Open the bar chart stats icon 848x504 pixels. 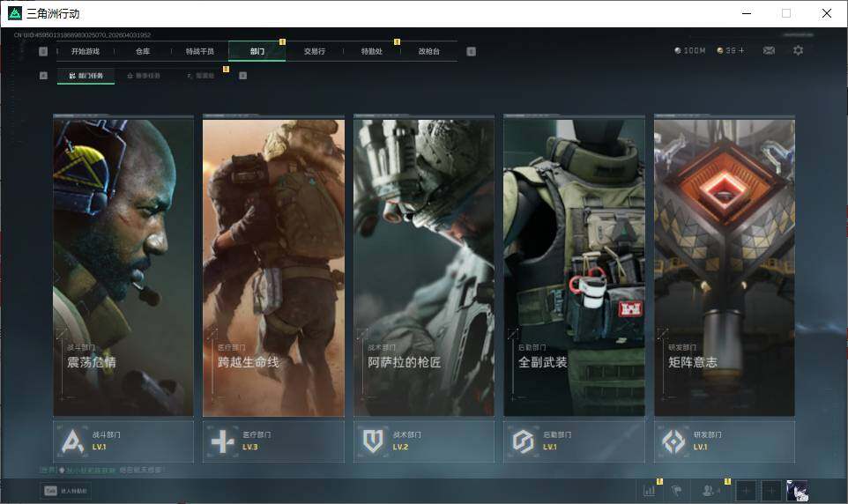(650, 490)
